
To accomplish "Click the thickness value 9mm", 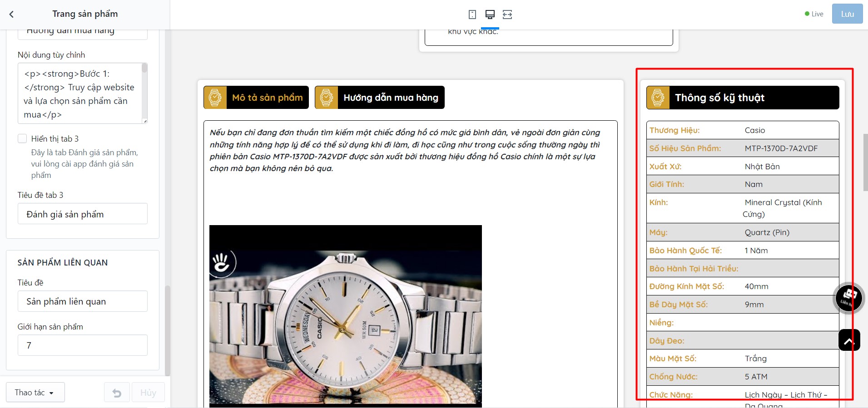I will (754, 305).
